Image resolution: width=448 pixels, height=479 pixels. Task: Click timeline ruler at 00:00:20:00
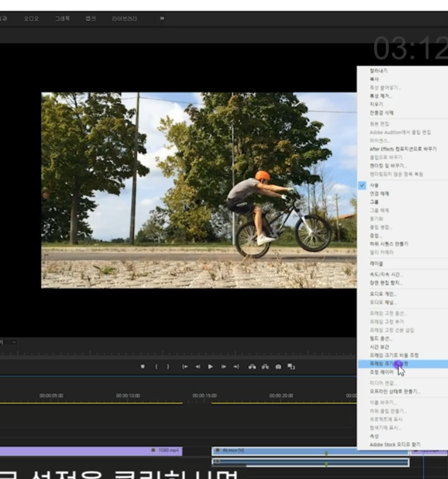[281, 395]
